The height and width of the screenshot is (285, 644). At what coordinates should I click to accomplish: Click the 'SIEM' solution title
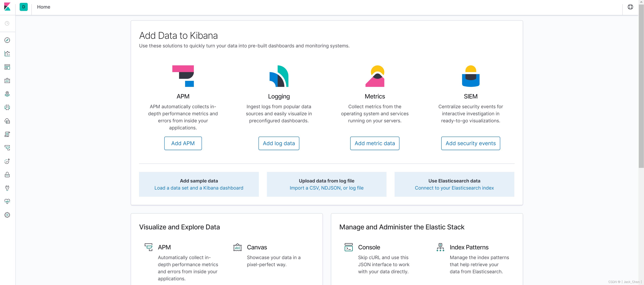[470, 96]
